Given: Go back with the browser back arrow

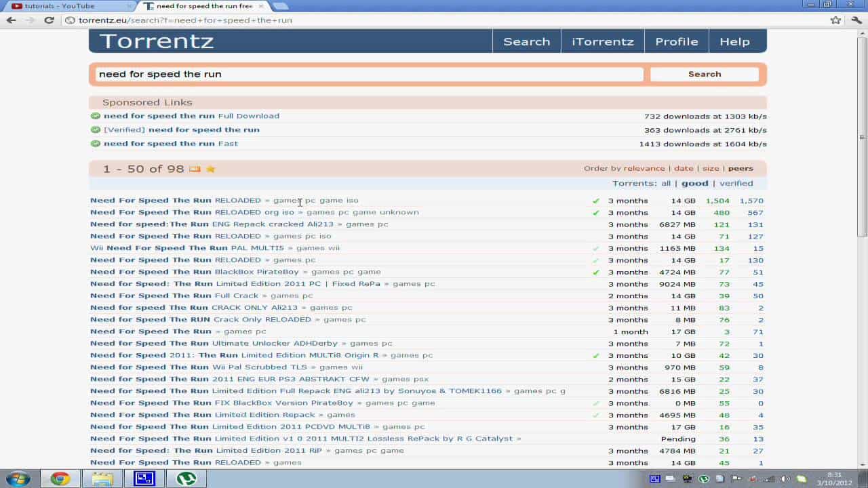Looking at the screenshot, I should tap(11, 20).
